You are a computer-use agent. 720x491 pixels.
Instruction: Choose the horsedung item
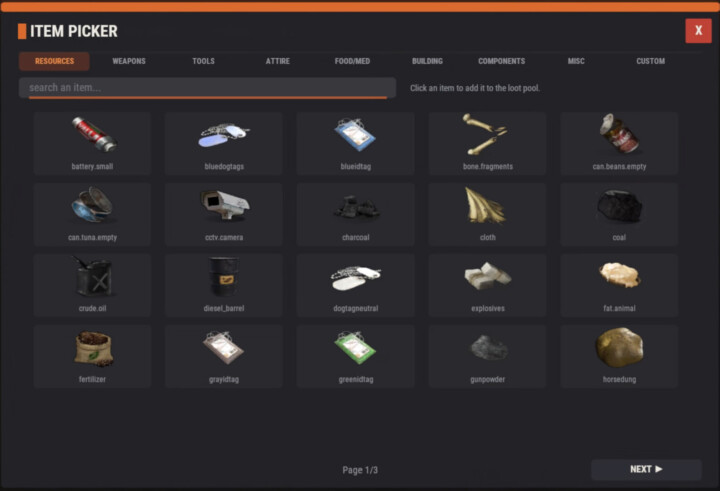pos(619,356)
